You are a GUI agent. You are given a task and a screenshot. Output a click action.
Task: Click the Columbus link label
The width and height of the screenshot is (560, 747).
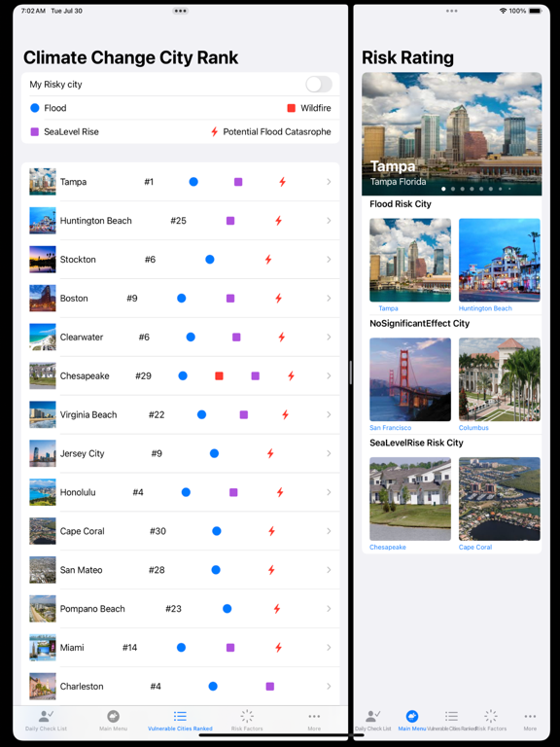coord(473,428)
